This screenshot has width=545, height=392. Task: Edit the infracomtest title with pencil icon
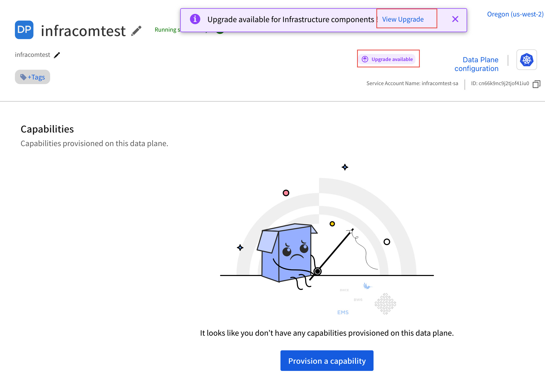(136, 31)
